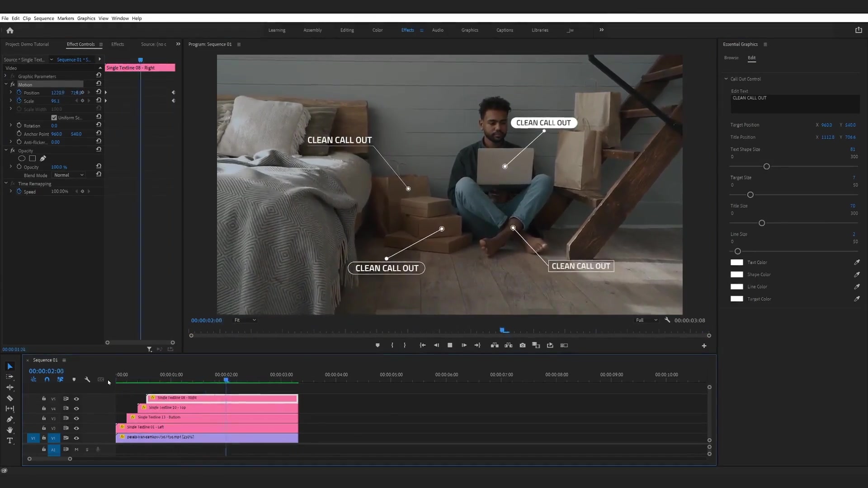Image resolution: width=868 pixels, height=488 pixels.
Task: Expand the Opacity section in Effect Controls
Action: click(x=6, y=151)
